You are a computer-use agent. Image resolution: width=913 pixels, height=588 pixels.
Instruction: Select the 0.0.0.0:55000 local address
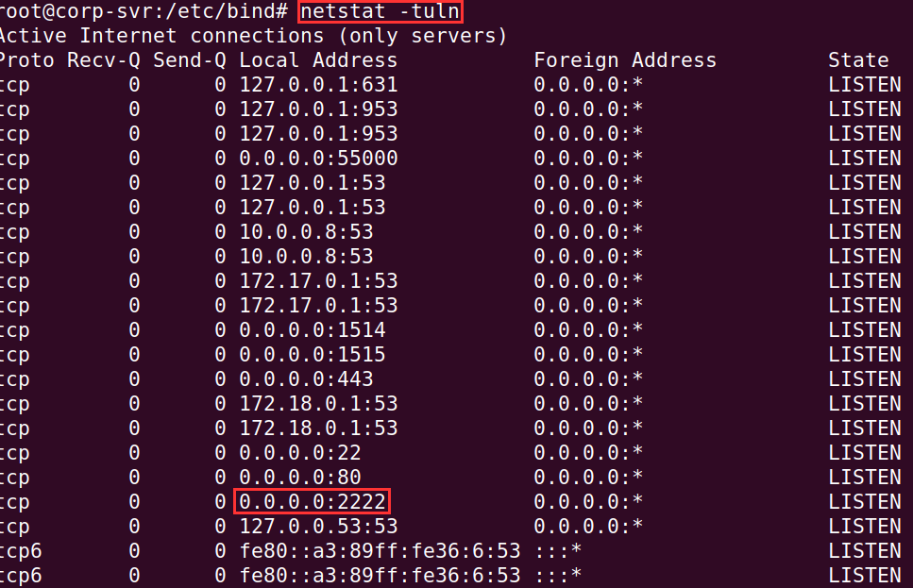(318, 159)
